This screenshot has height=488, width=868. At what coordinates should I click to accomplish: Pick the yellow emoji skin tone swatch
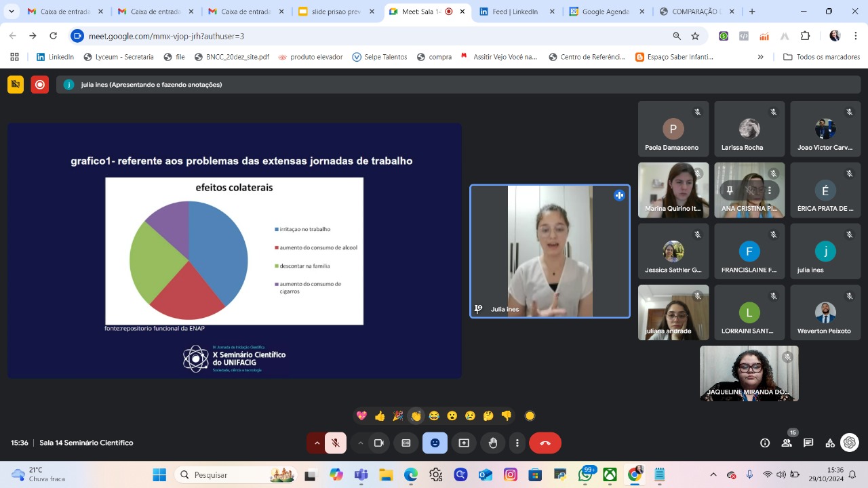530,415
